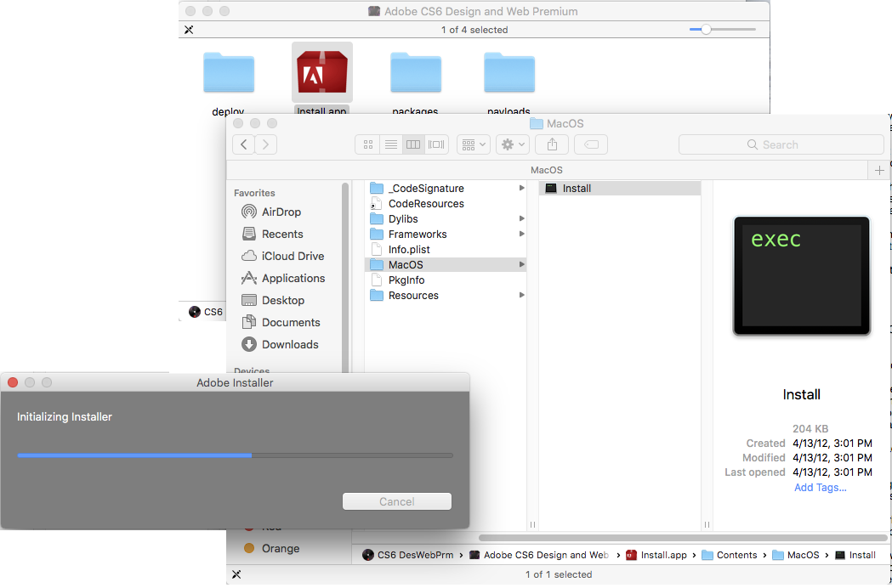The height and width of the screenshot is (588, 892).
Task: Select the payloads folder icon
Action: coord(509,72)
